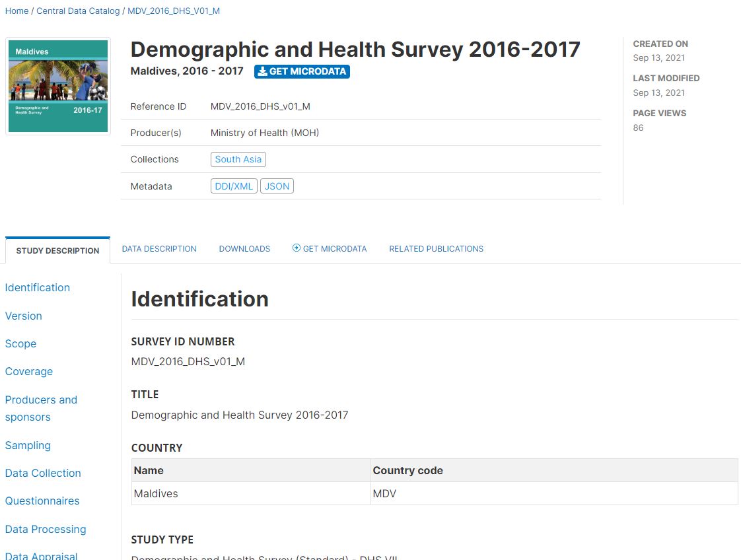Go to Coverage section in sidebar
The width and height of the screenshot is (741, 560).
tap(29, 371)
